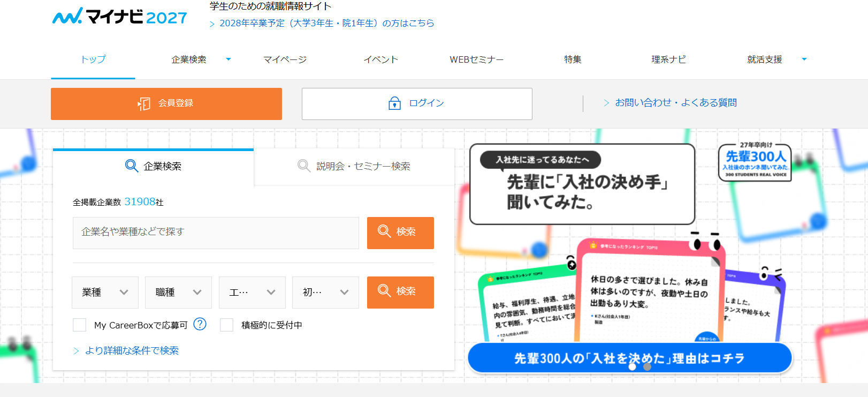Expand the エ… area dropdown
Image resolution: width=868 pixels, height=397 pixels.
click(x=252, y=293)
